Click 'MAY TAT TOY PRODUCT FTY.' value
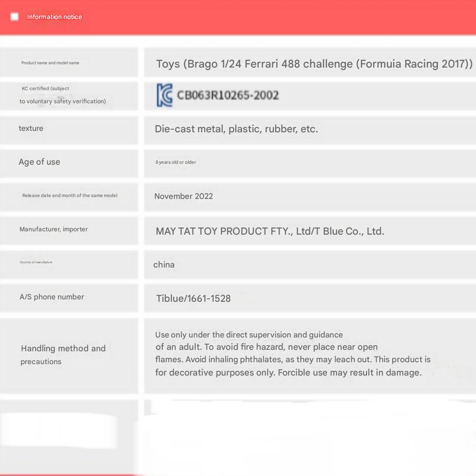Viewport: 476px width, 476px height. (x=270, y=231)
